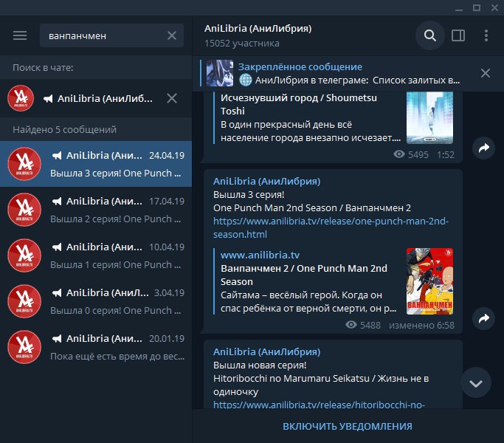The image size is (504, 443).
Task: Click avatar of the 17.04.19 result
Action: 24,210
